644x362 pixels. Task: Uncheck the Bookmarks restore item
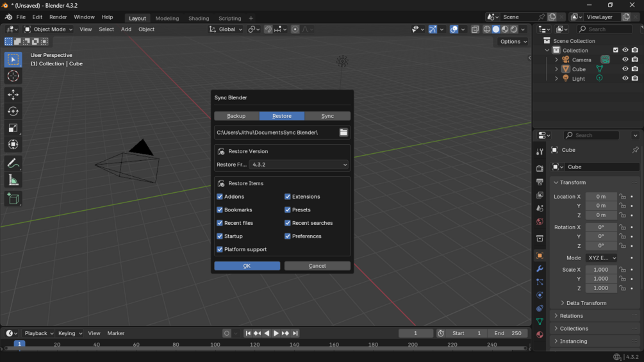(x=220, y=210)
